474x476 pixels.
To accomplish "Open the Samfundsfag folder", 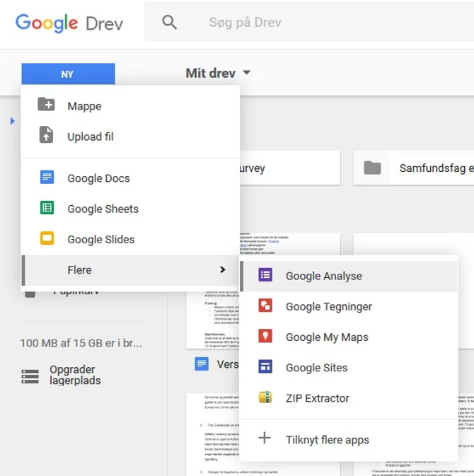I will pyautogui.click(x=414, y=168).
